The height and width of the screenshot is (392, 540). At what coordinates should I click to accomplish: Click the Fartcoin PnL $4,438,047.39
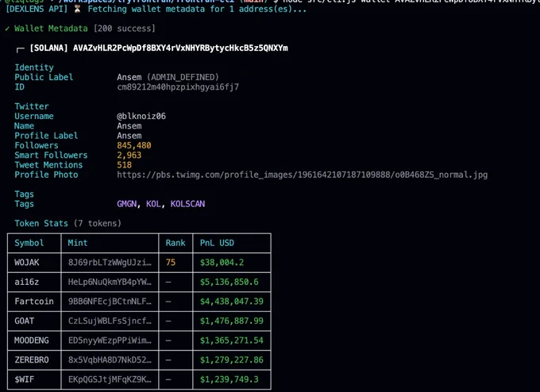[x=232, y=302]
